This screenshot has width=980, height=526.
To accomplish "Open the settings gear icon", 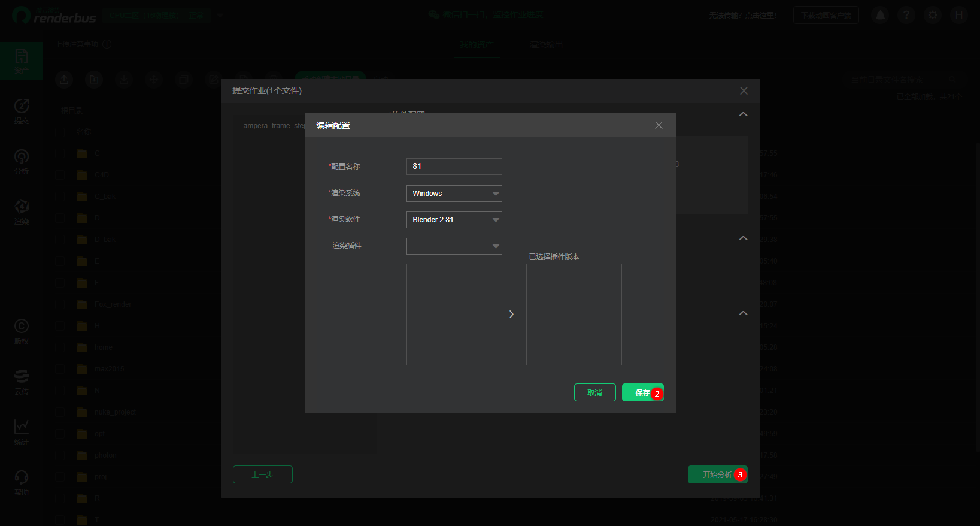I will click(933, 15).
